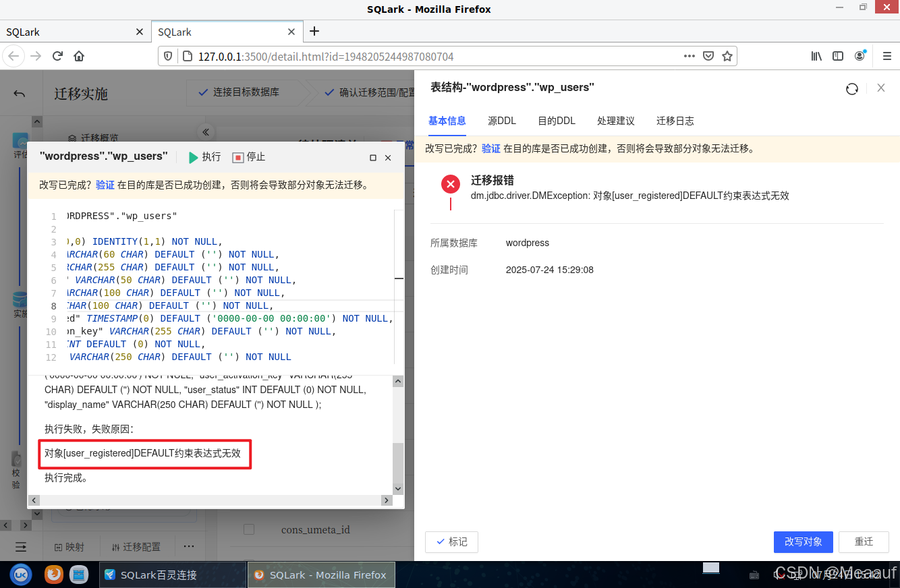Viewport: 900px width, 588px height.
Task: Click the blue 改写对象 button
Action: click(804, 541)
